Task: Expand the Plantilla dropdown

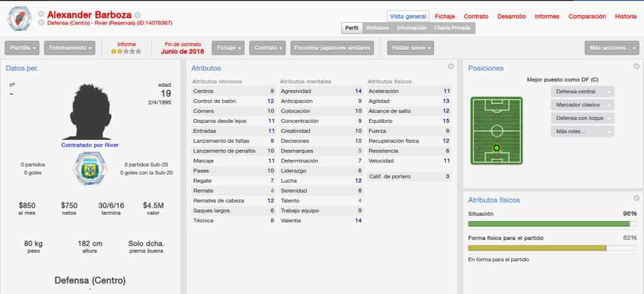Action: point(22,48)
